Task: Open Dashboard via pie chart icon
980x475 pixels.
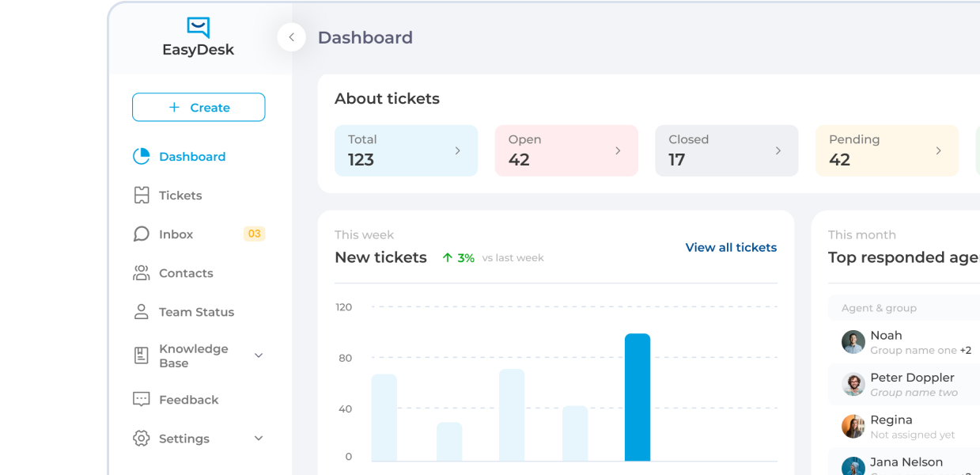Action: [142, 157]
